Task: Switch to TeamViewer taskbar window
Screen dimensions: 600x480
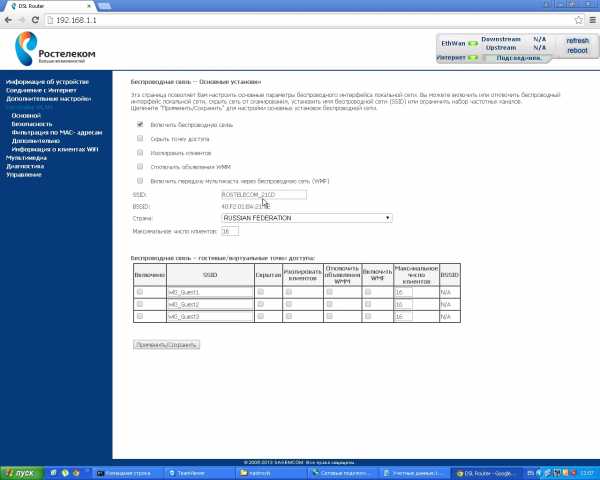Action: (200, 473)
